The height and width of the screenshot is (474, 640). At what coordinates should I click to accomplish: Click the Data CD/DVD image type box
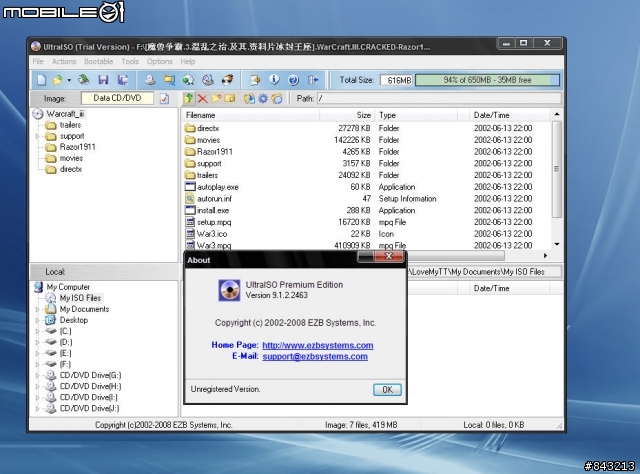(x=117, y=98)
